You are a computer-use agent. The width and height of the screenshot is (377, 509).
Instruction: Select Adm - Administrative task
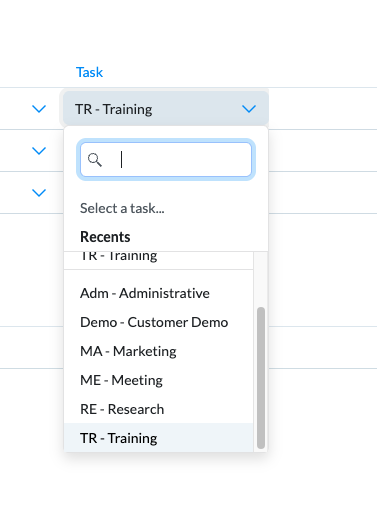click(x=159, y=293)
